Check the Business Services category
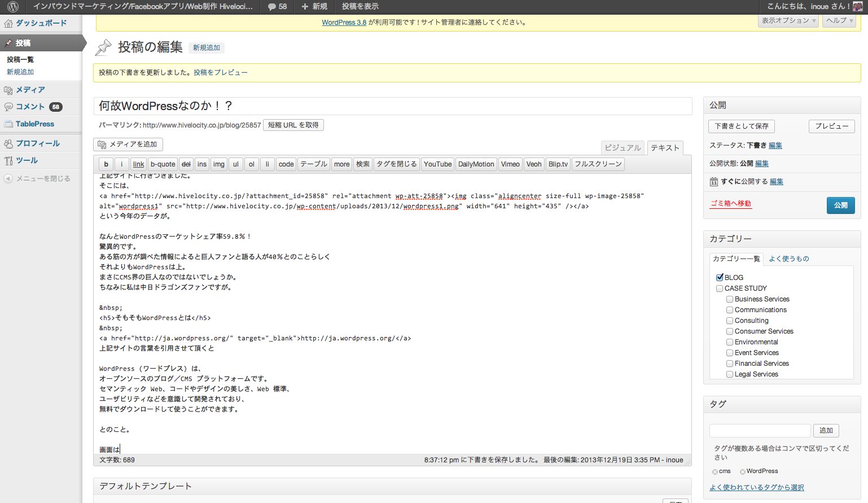 (x=729, y=299)
